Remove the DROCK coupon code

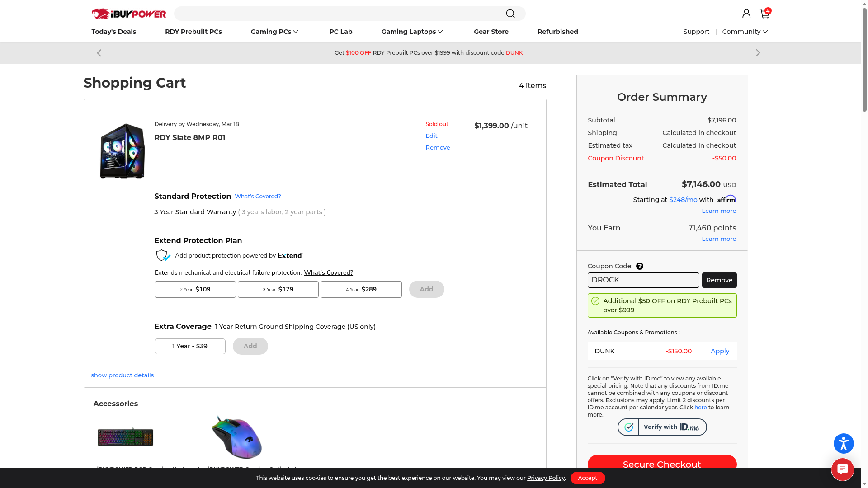pos(719,280)
